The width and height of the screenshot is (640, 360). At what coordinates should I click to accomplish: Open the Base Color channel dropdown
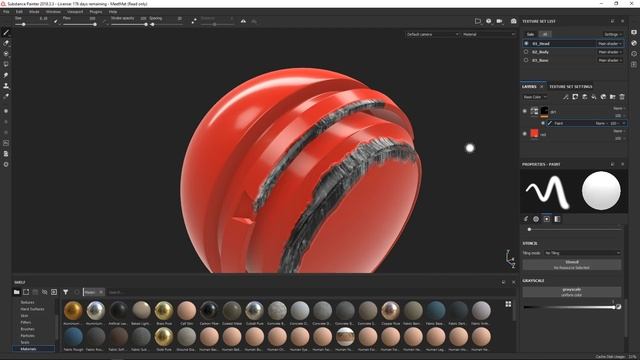coord(535,97)
